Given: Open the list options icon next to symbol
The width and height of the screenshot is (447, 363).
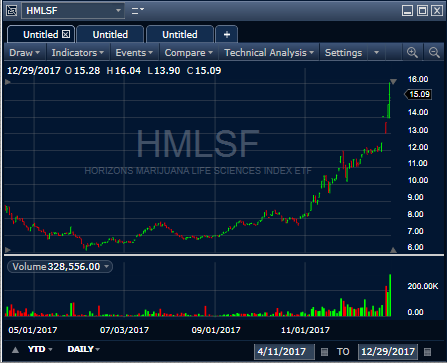Looking at the screenshot, I should coord(137,11).
